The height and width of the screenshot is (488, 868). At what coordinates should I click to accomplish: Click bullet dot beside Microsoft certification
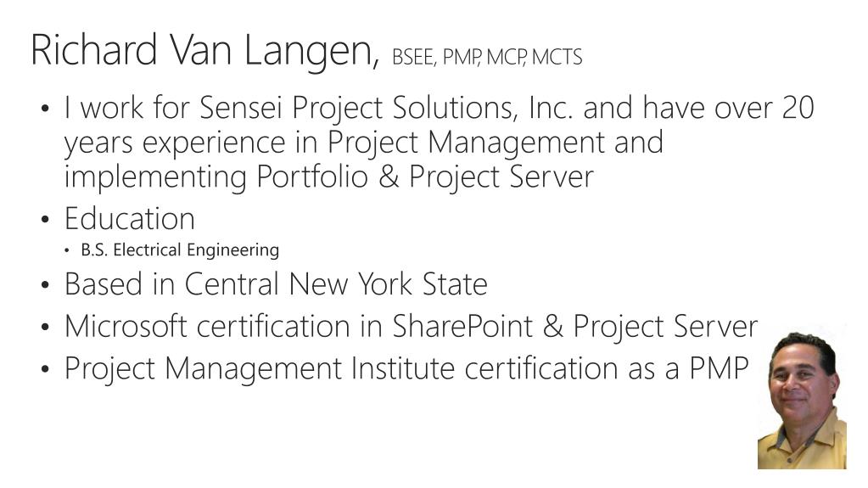[x=45, y=327]
